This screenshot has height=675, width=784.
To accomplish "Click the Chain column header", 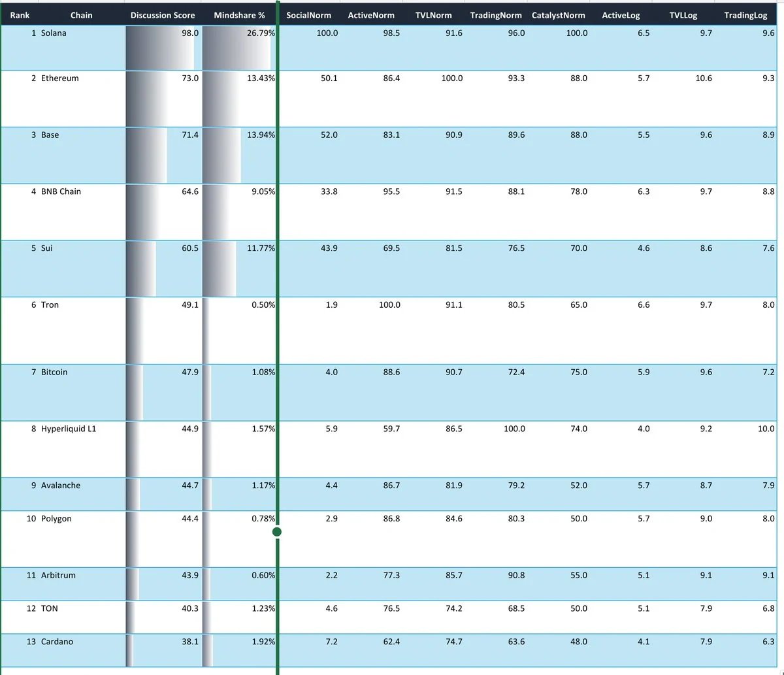I will [82, 15].
